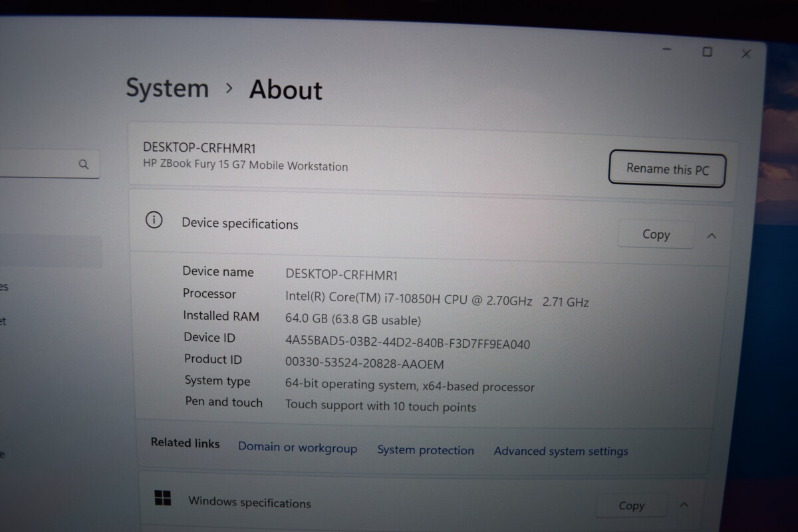Open the System protection link

(426, 450)
